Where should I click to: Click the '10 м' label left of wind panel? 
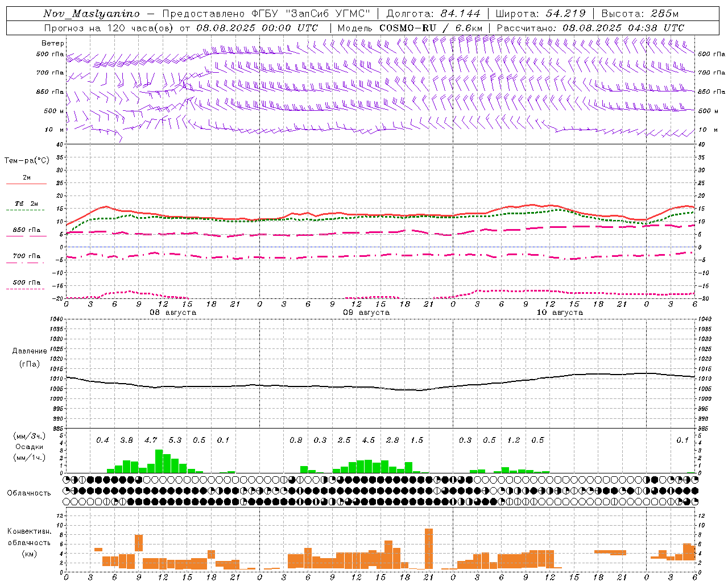(55, 130)
